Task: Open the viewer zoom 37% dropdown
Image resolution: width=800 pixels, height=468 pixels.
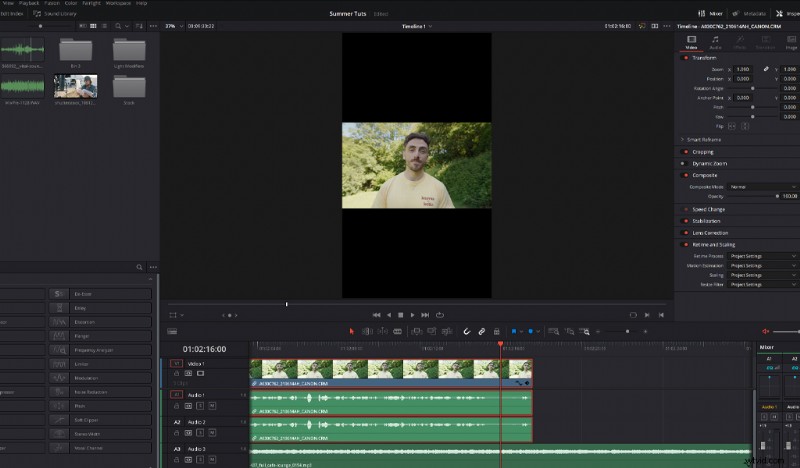Action: 174,26
